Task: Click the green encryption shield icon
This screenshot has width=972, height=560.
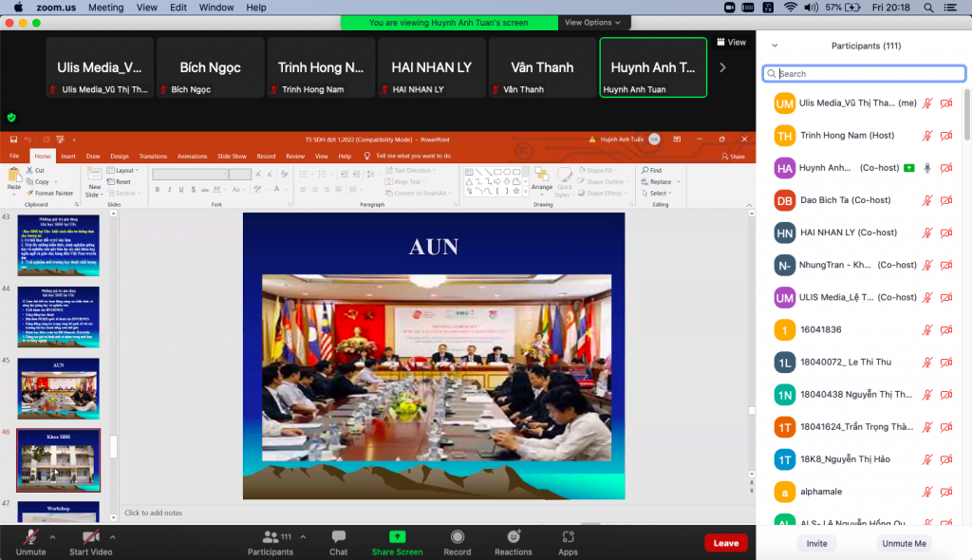Action: pyautogui.click(x=11, y=118)
